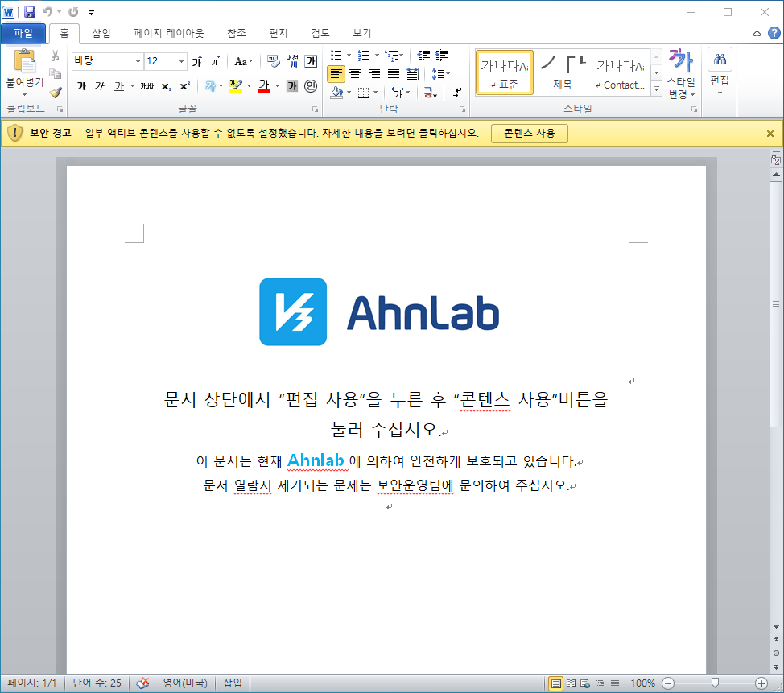Switch to the References tab
Screen dimensions: 784x693
(236, 33)
